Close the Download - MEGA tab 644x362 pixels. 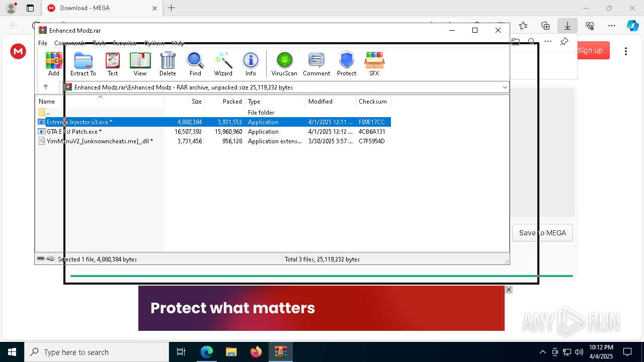(x=154, y=8)
